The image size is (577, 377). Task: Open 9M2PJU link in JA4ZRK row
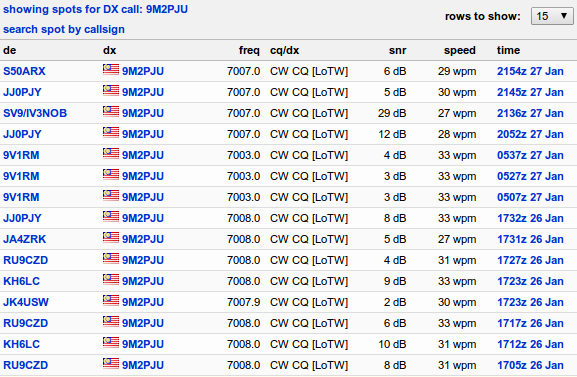point(143,239)
